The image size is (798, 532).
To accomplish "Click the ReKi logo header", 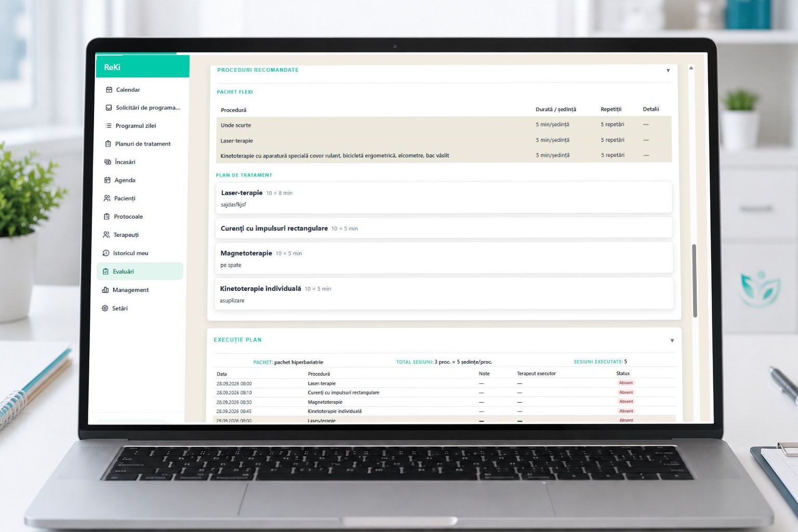I will [x=112, y=67].
